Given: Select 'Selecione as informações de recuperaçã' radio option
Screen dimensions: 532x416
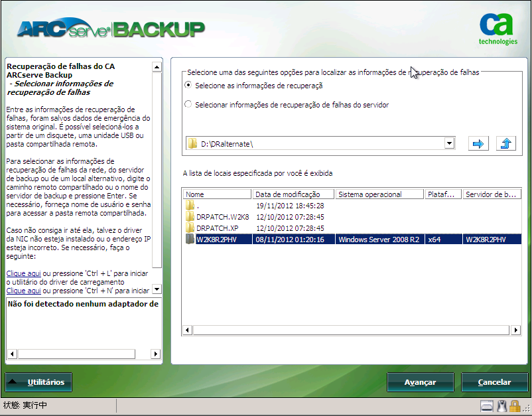Looking at the screenshot, I should pos(188,85).
